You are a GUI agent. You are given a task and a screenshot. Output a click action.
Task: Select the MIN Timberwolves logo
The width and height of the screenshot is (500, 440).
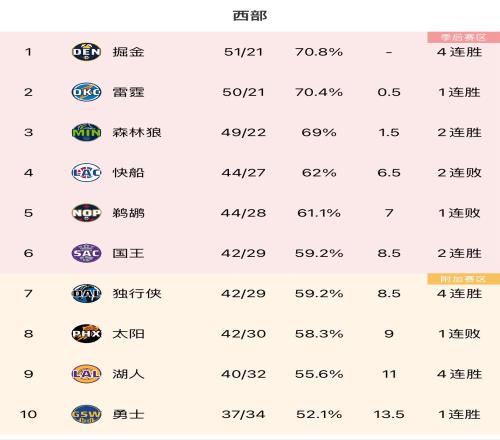86,132
